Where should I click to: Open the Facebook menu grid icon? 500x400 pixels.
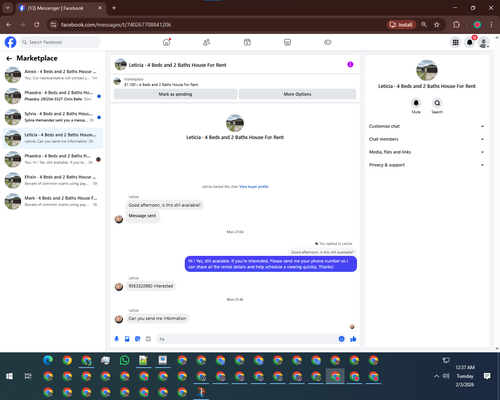pos(455,42)
